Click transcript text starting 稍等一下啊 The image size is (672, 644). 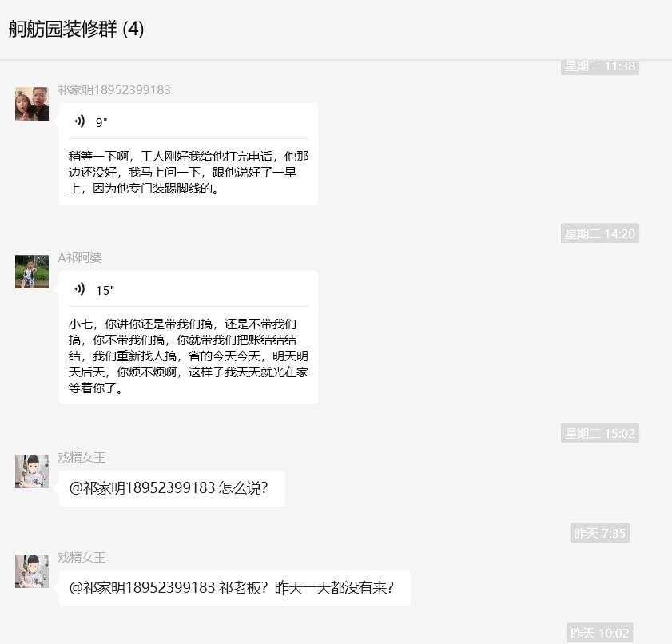pos(188,173)
